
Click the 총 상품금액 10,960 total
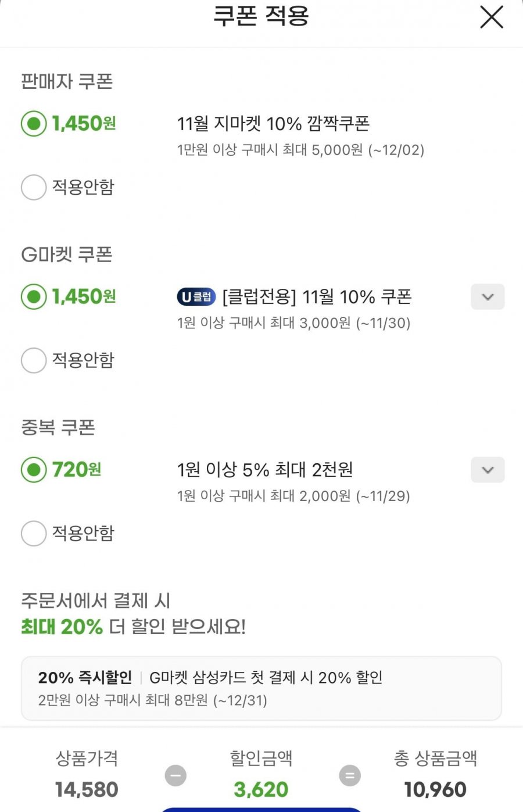(435, 789)
